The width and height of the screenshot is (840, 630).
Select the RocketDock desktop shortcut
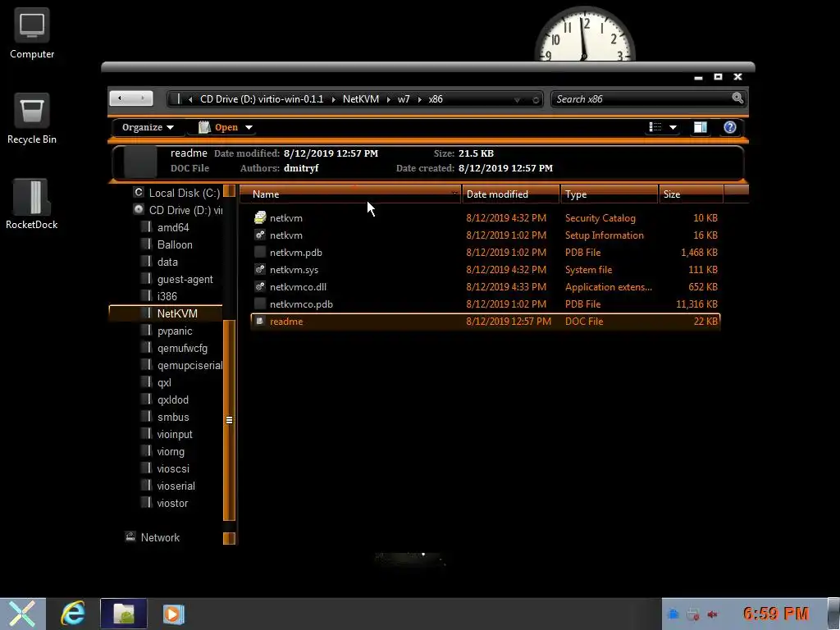coord(32,204)
